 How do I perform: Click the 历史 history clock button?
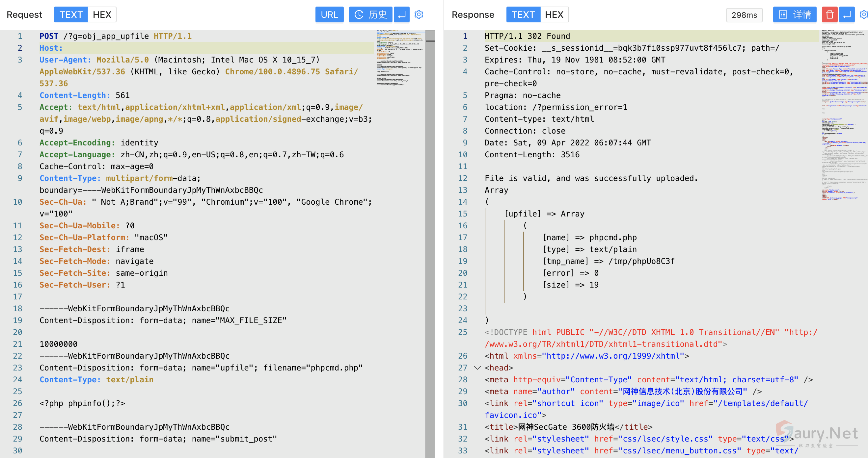click(x=370, y=14)
